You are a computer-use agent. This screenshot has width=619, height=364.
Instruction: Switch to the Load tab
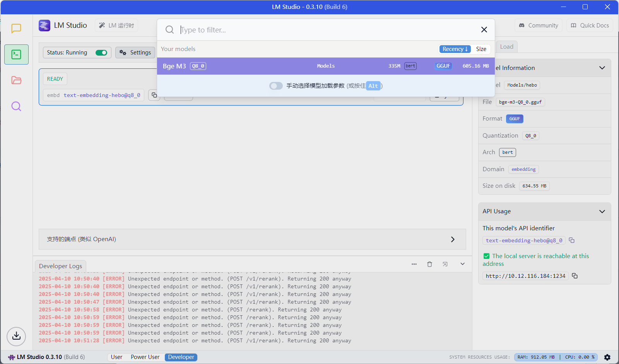point(506,47)
